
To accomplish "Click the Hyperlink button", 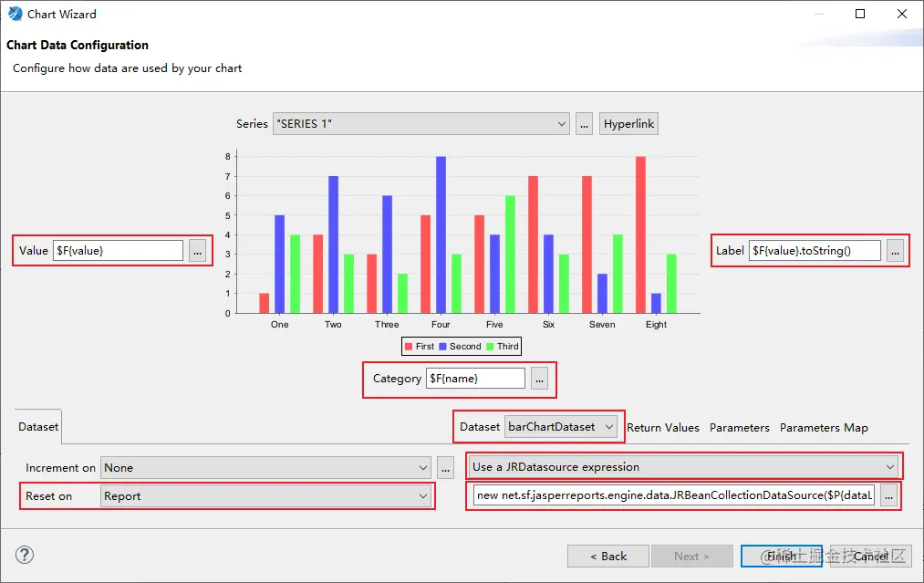I will pos(628,124).
